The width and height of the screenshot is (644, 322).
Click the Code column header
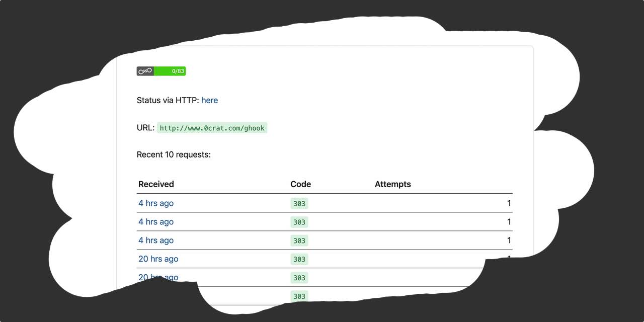click(300, 184)
